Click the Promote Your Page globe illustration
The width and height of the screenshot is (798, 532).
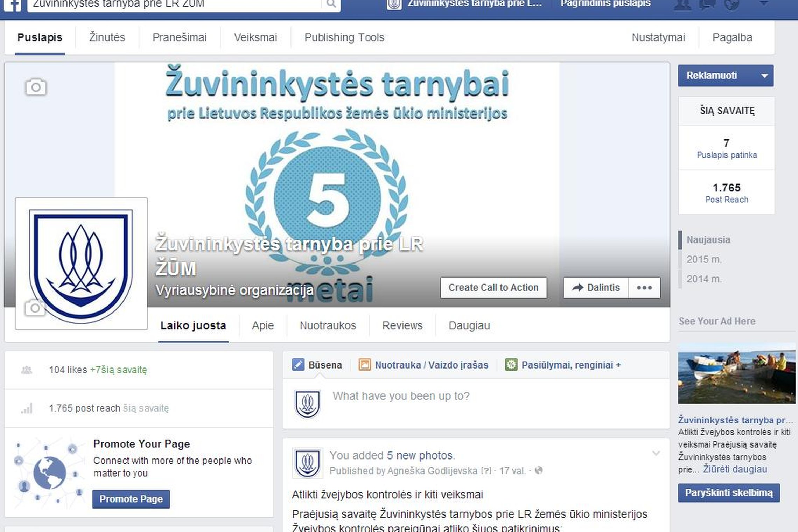pos(49,472)
